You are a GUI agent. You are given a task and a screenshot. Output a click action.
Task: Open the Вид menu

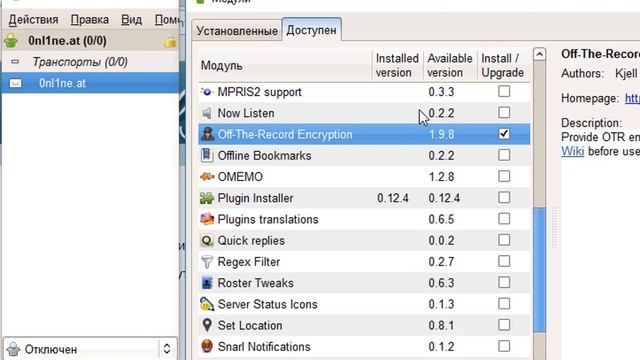131,20
